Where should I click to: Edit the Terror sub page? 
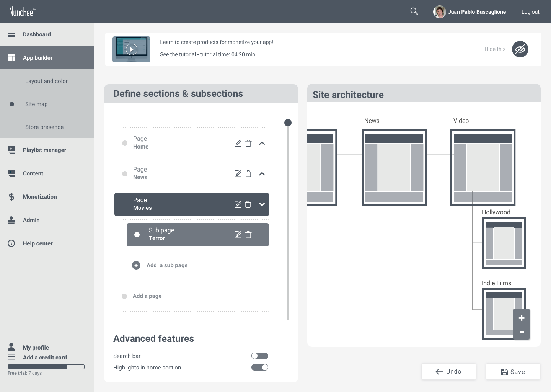coord(238,235)
